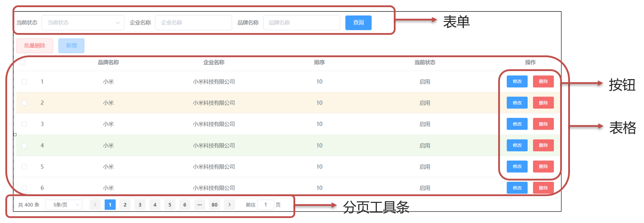Jump to last page 80
The height and width of the screenshot is (223, 644).
[x=215, y=205]
